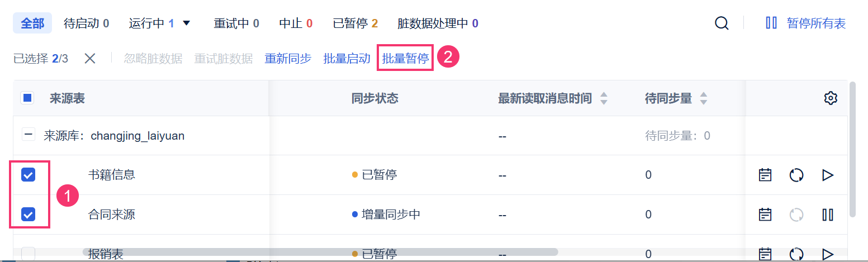The height and width of the screenshot is (262, 868).
Task: Sort by 待同步量 column
Action: coord(704,98)
